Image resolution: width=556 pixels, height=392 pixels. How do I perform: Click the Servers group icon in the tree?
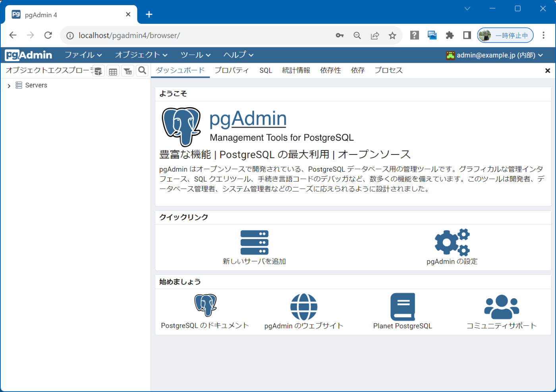[x=19, y=85]
